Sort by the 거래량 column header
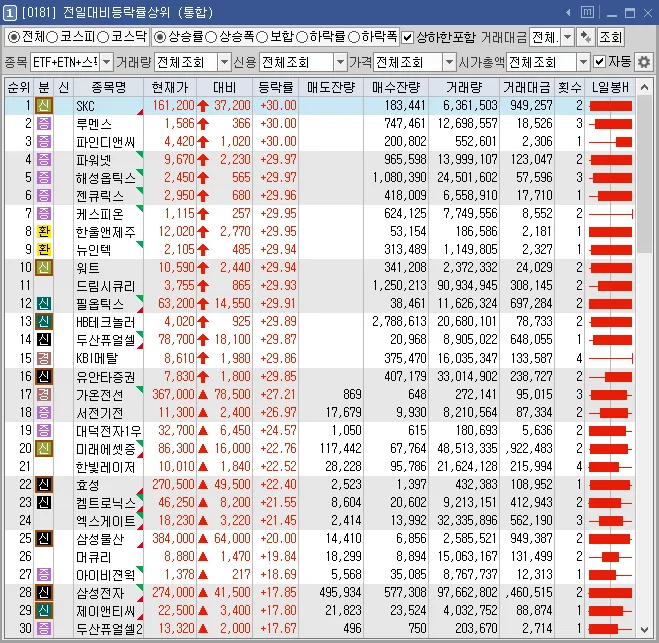Image resolution: width=659 pixels, height=643 pixels. point(464,87)
